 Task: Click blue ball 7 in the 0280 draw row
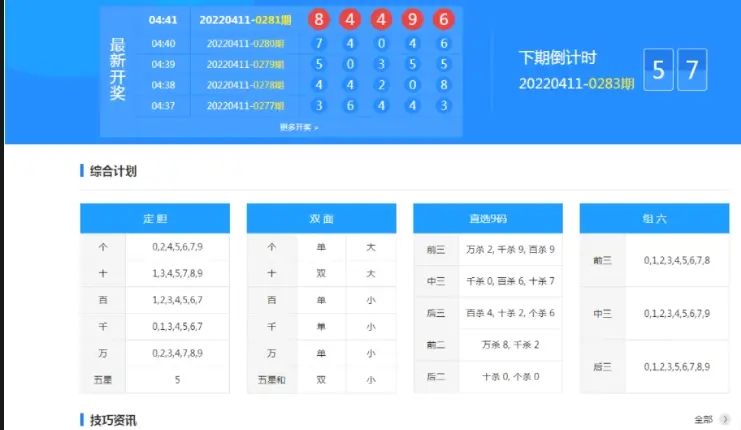click(x=318, y=43)
